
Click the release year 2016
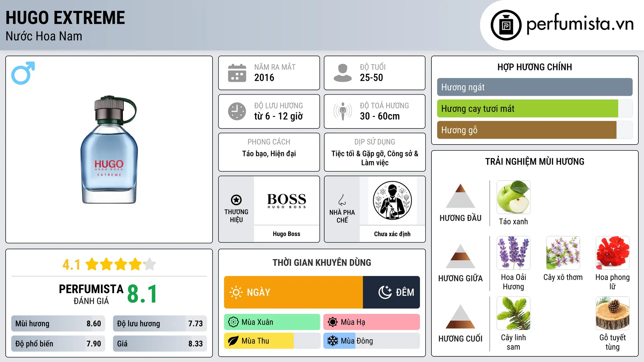(264, 78)
